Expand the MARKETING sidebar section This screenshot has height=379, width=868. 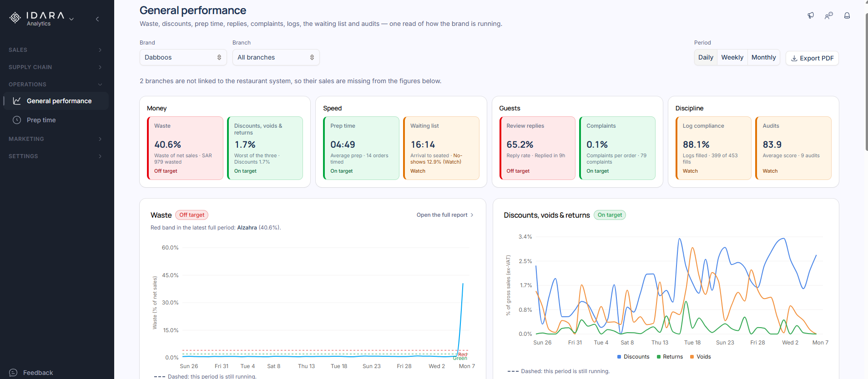pos(55,139)
